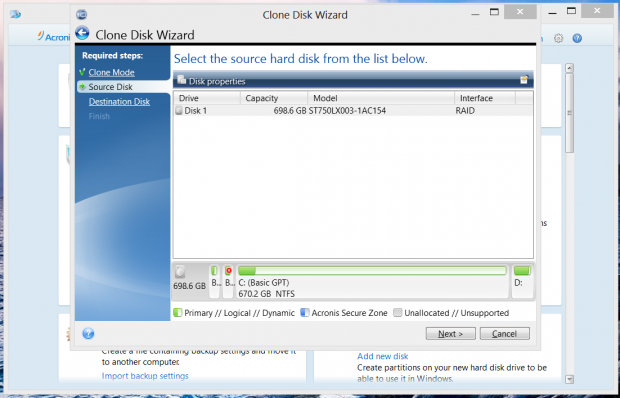Select the B.. partition with red marker
The width and height of the screenshot is (620, 398).
tap(228, 281)
